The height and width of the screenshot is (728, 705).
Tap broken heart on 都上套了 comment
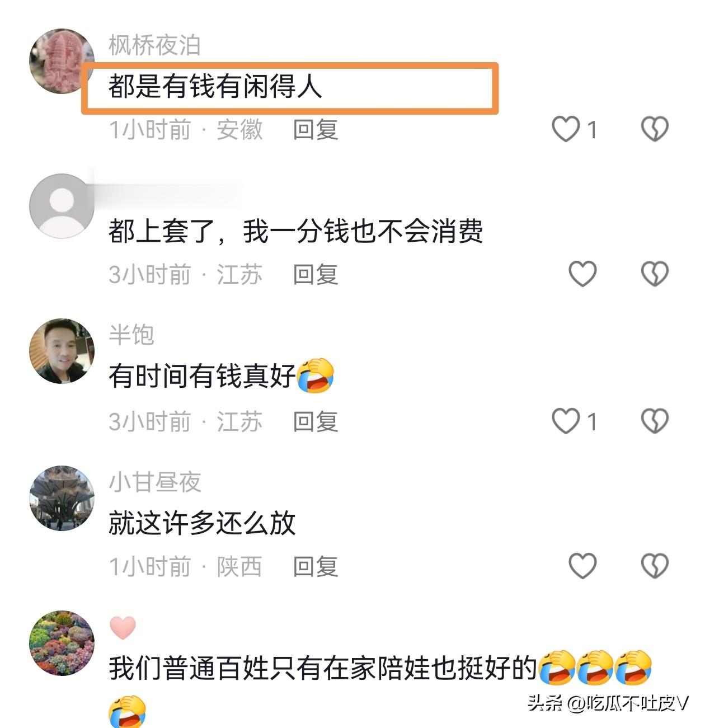click(x=655, y=274)
